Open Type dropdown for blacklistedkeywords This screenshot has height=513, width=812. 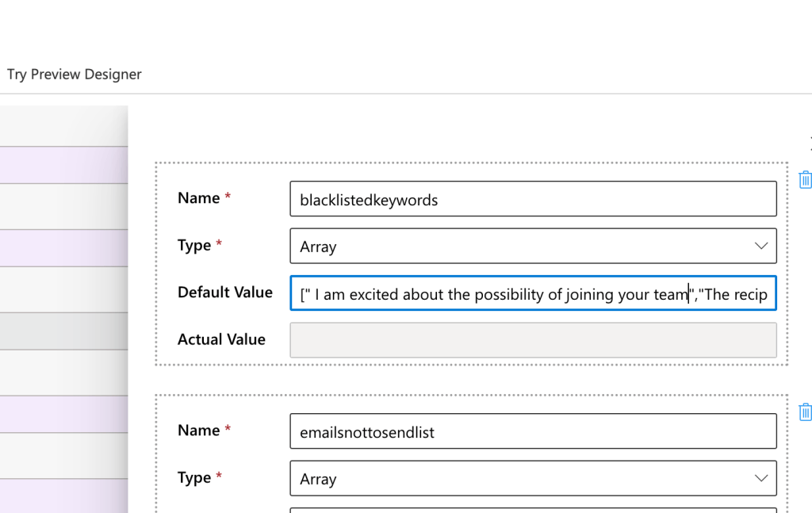point(533,246)
